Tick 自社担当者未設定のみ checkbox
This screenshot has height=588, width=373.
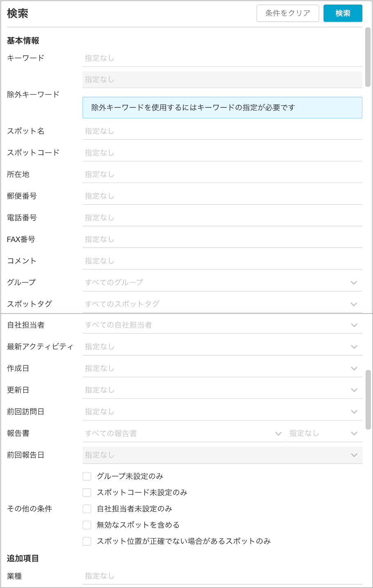coord(87,509)
